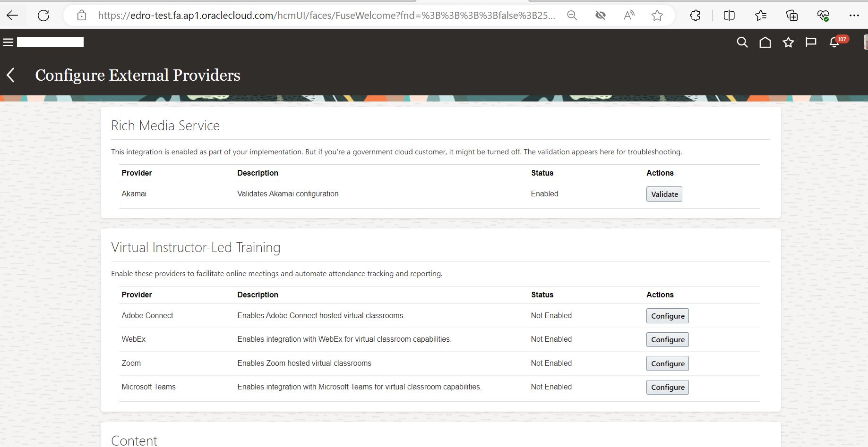Configure the Adobe Connect provider

(668, 316)
